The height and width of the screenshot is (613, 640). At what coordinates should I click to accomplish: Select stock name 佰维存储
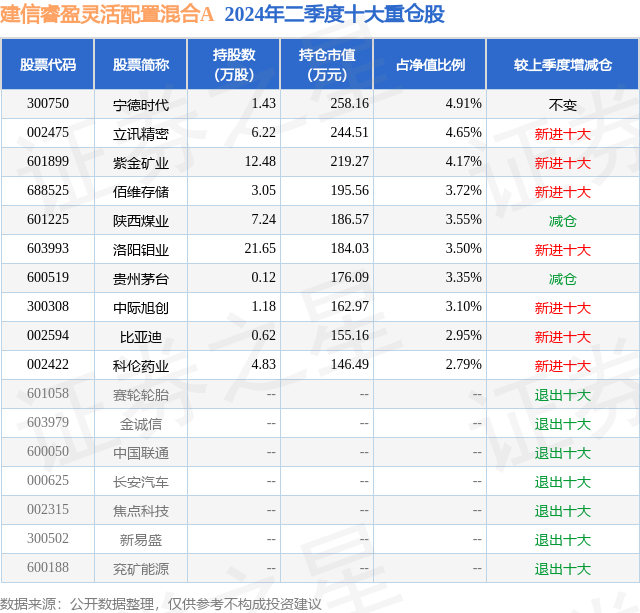[x=141, y=192]
